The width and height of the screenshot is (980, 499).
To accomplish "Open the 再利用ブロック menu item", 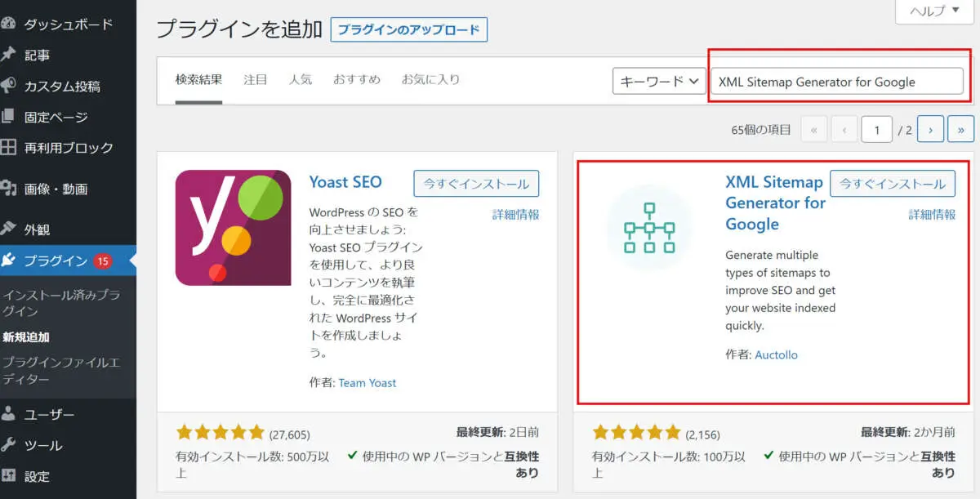I will pos(68,148).
